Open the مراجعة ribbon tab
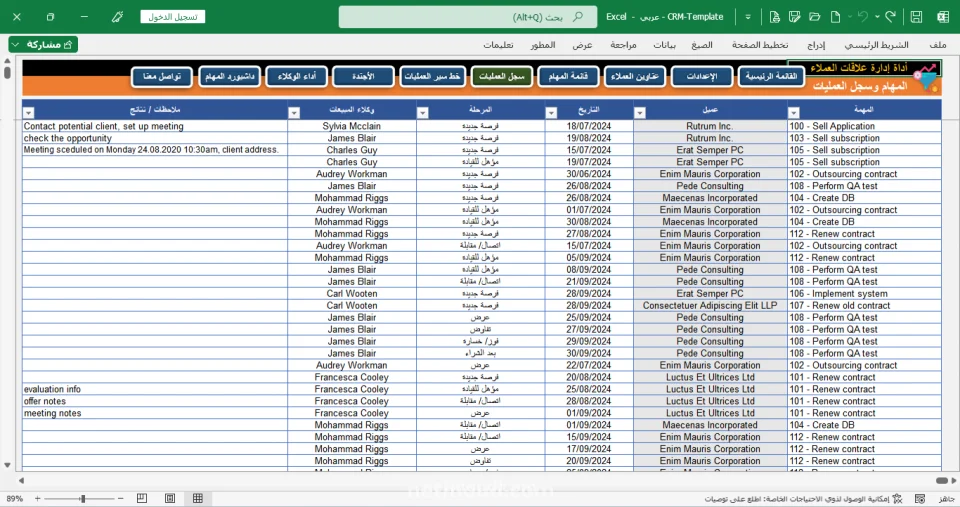The height and width of the screenshot is (507, 960). pyautogui.click(x=623, y=45)
